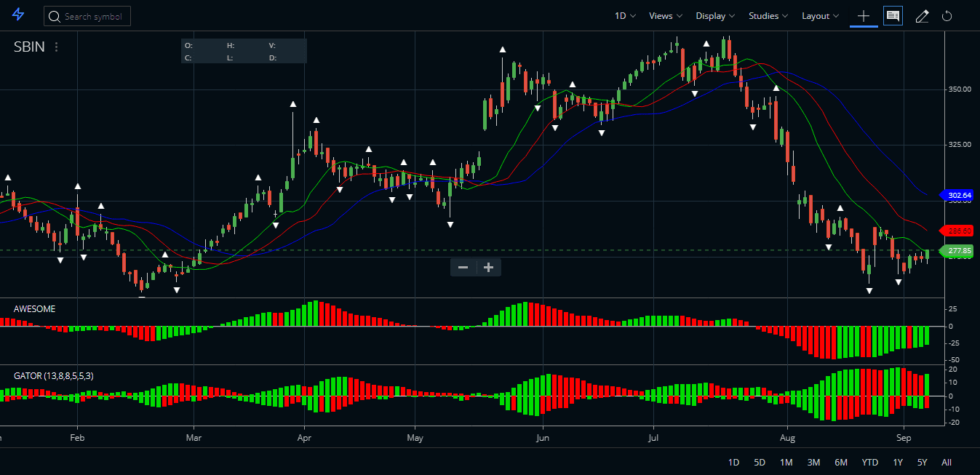This screenshot has width=980, height=475.
Task: Zoom in using the chart plus control
Action: [487, 267]
